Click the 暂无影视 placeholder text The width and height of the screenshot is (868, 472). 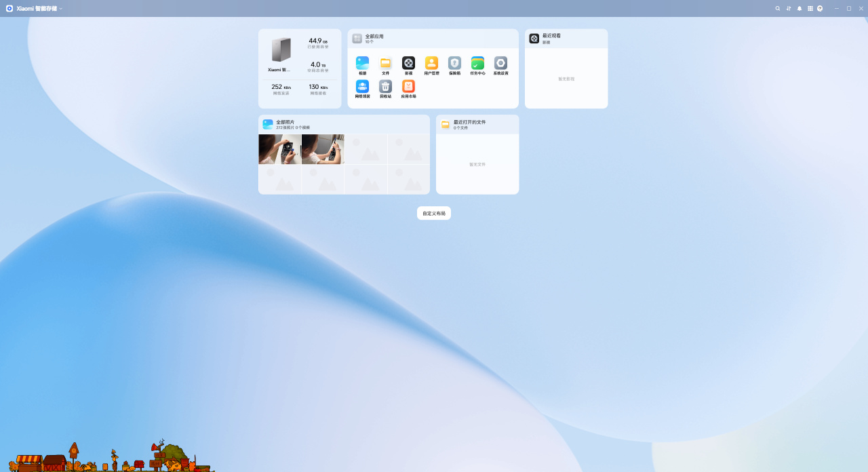pyautogui.click(x=566, y=79)
